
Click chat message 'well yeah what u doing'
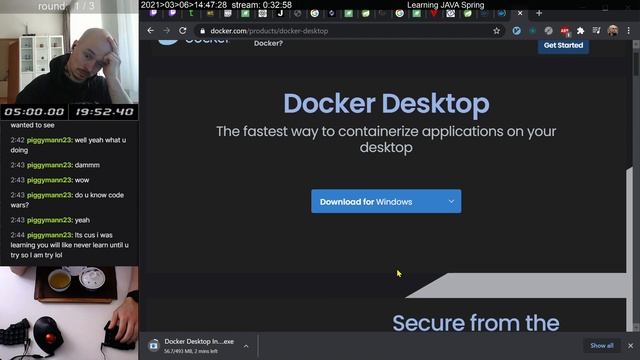(68, 145)
